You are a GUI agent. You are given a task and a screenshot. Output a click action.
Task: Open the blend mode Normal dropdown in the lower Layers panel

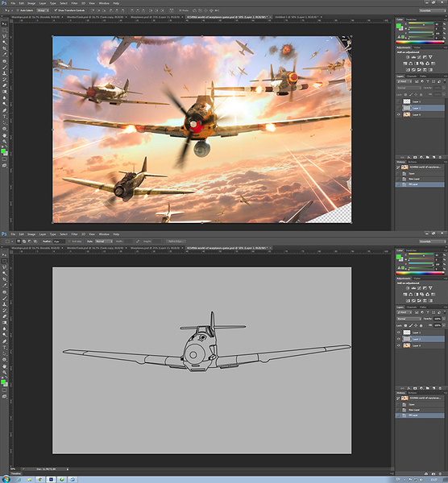pyautogui.click(x=409, y=319)
